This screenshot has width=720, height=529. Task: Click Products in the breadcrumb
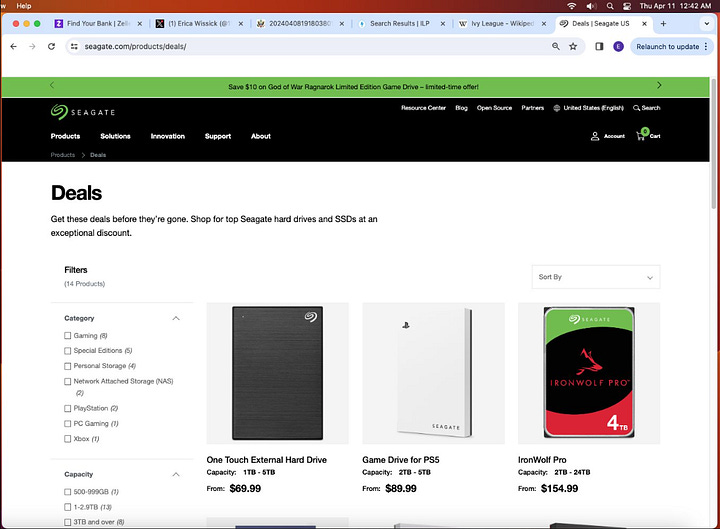pos(62,155)
